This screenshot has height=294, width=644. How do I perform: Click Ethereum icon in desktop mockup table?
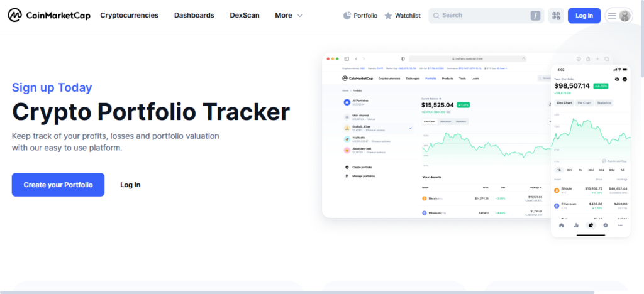click(425, 213)
